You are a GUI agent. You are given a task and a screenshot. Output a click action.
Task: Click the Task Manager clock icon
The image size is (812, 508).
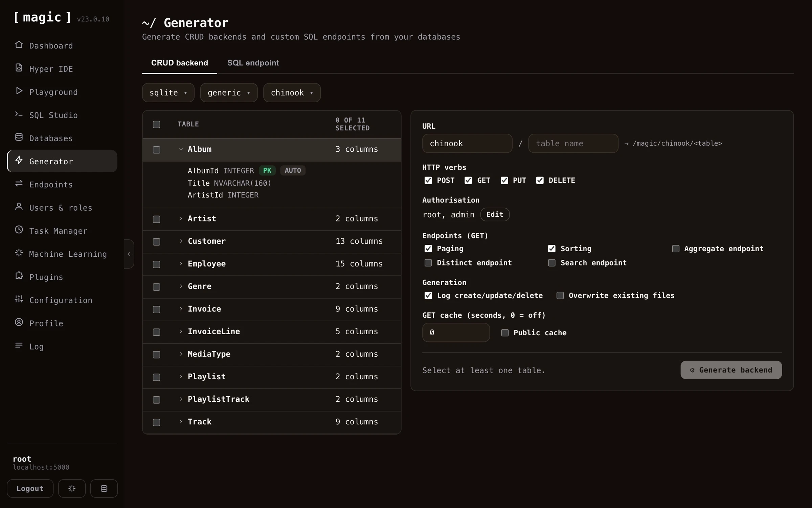click(x=19, y=230)
